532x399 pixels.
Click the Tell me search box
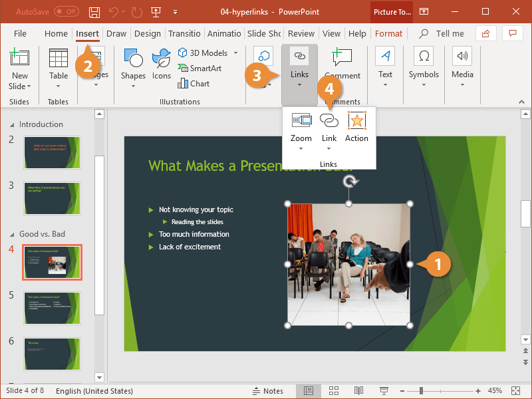tap(442, 34)
